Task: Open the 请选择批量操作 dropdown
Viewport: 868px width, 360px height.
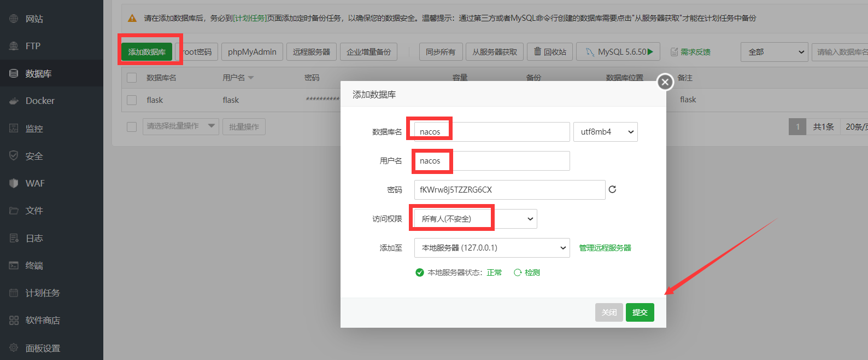Action: coord(181,126)
